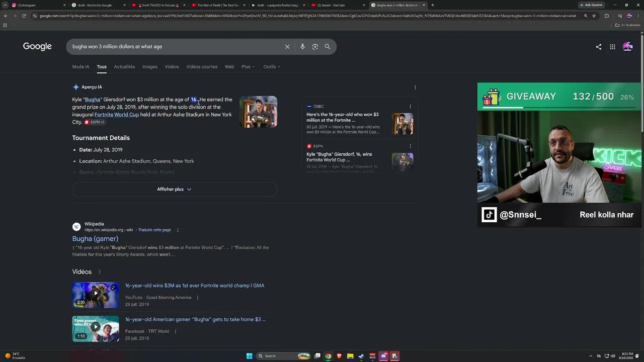Open the ESPN Kyle Bugha Giersdorf article

(x=339, y=157)
